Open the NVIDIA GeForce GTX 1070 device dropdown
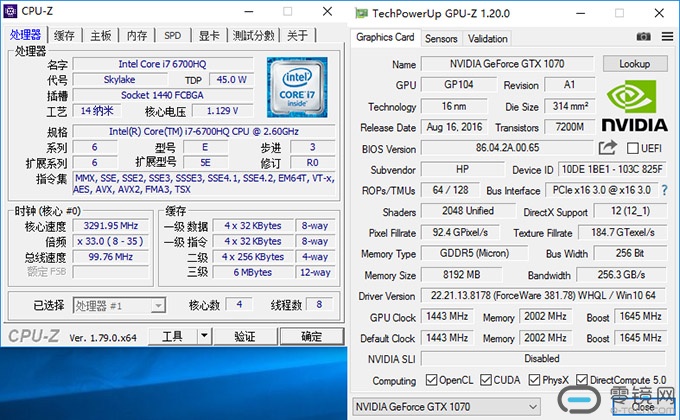The height and width of the screenshot is (420, 680). tap(446, 407)
